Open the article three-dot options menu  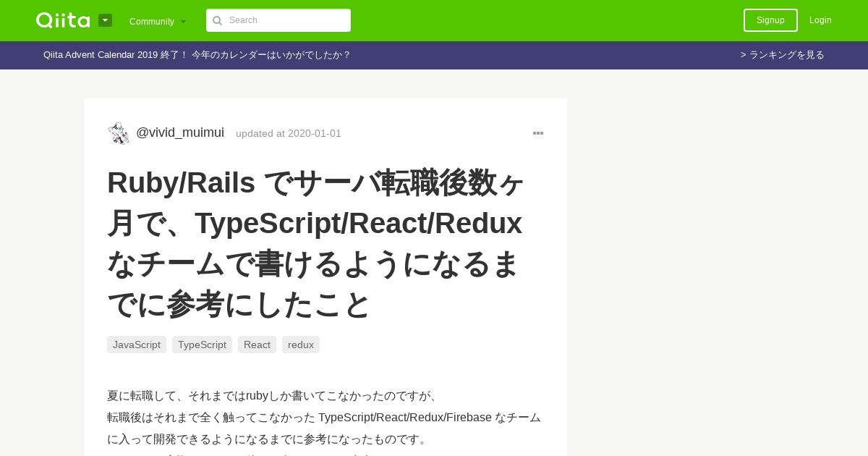[538, 133]
